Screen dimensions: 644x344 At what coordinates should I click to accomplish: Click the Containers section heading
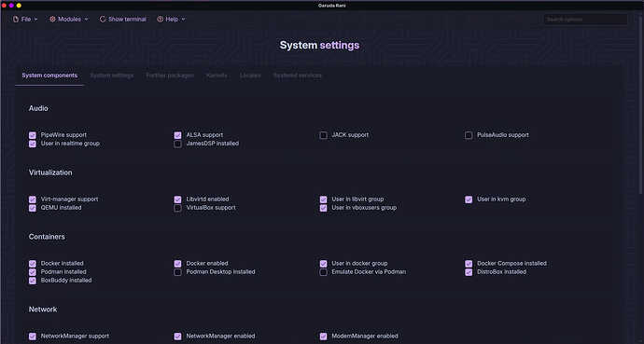pyautogui.click(x=47, y=237)
